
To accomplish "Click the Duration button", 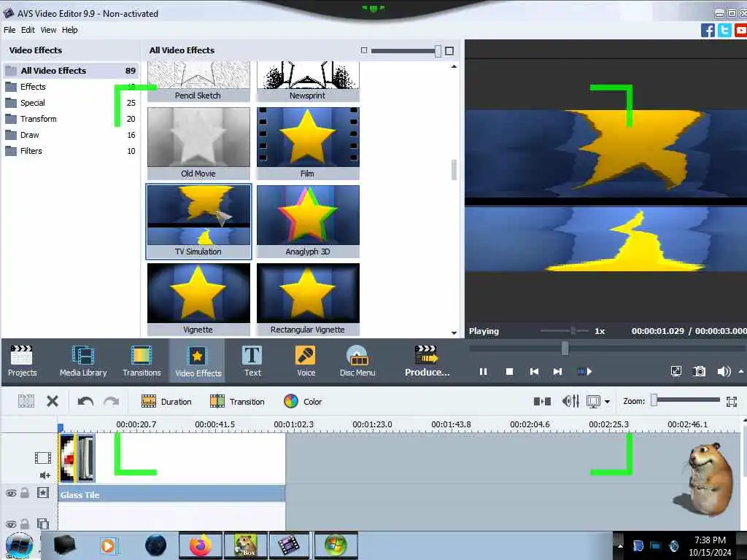I will point(166,402).
